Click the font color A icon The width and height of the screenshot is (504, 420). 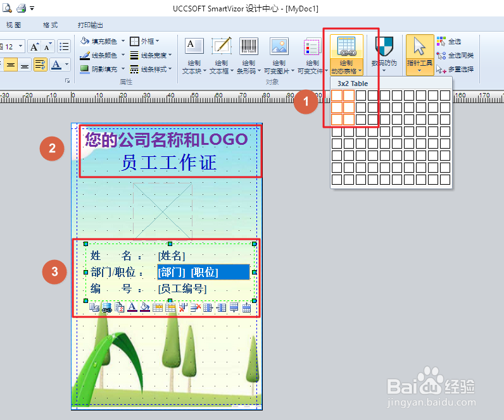(x=56, y=65)
